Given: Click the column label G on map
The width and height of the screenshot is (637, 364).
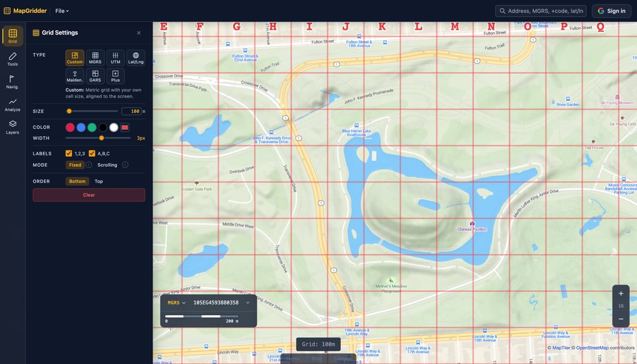Looking at the screenshot, I should (x=237, y=27).
